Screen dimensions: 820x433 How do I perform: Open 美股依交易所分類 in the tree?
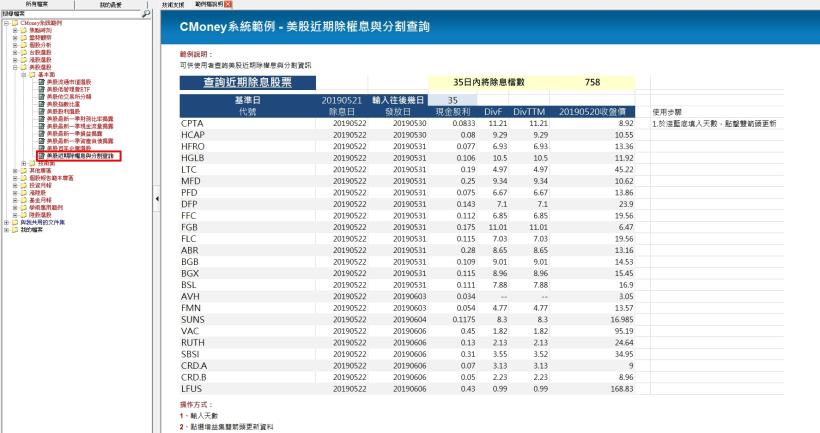pyautogui.click(x=69, y=97)
